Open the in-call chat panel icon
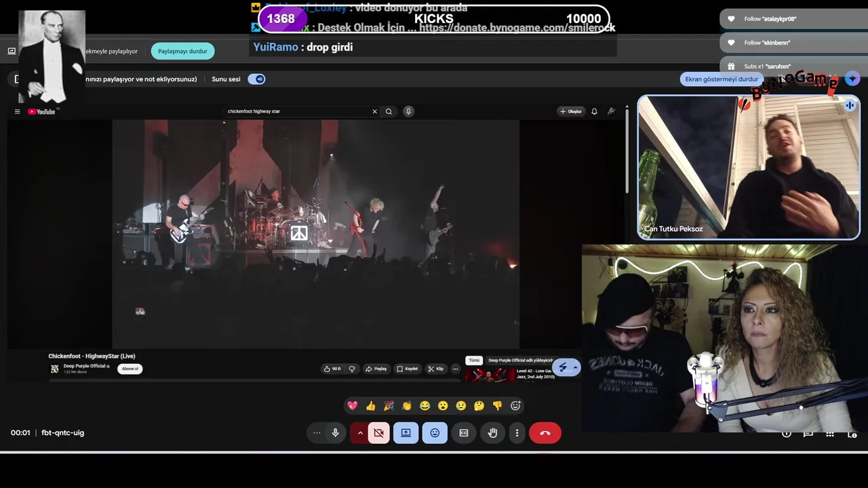This screenshot has height=488, width=868. 808,434
